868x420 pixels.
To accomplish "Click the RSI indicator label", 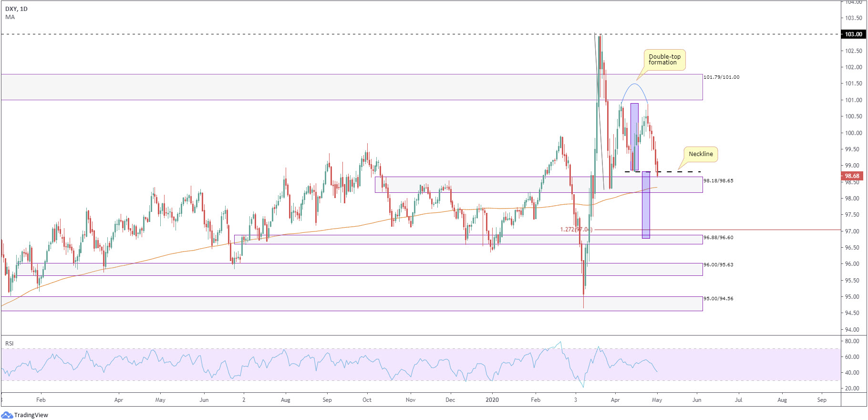I will (10, 343).
